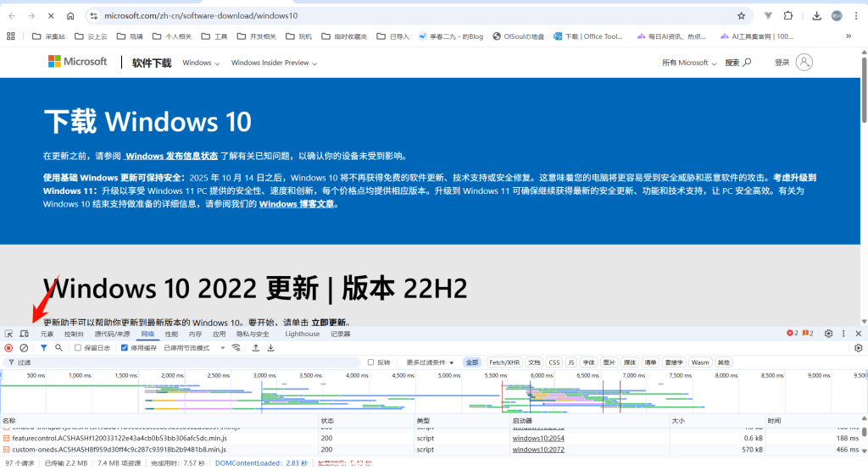This screenshot has height=470, width=868.
Task: Open initiator link windows10:2072
Action: click(538, 450)
